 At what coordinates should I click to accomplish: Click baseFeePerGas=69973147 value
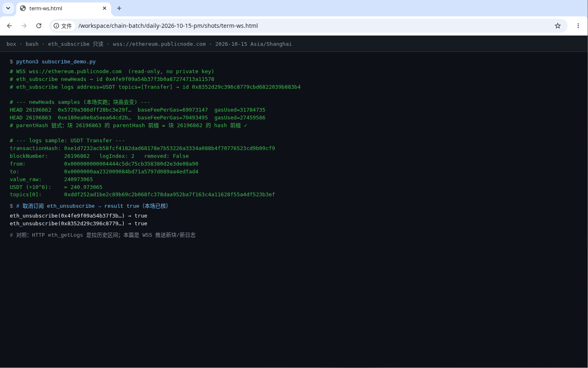(x=173, y=110)
